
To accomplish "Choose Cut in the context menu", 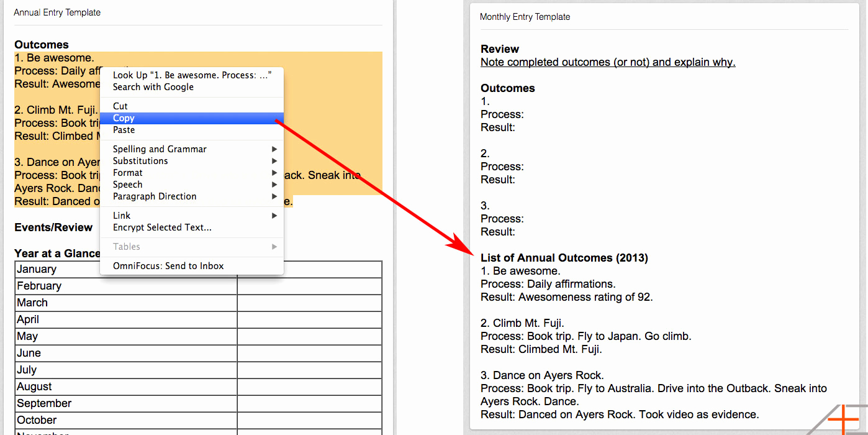I will 192,106.
